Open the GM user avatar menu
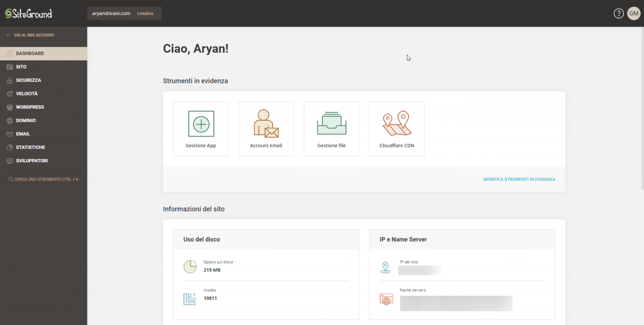 pyautogui.click(x=633, y=14)
